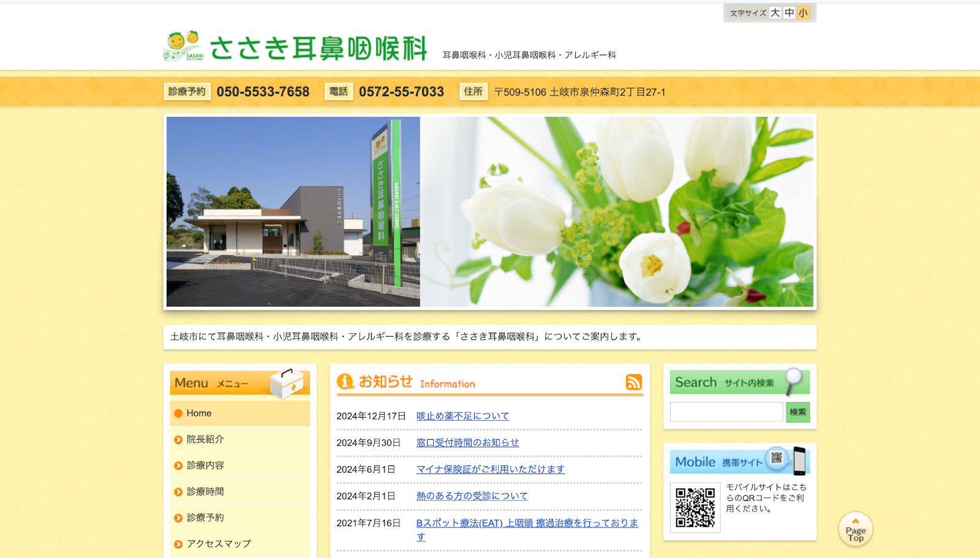Click the clinic building photo banner

[293, 212]
